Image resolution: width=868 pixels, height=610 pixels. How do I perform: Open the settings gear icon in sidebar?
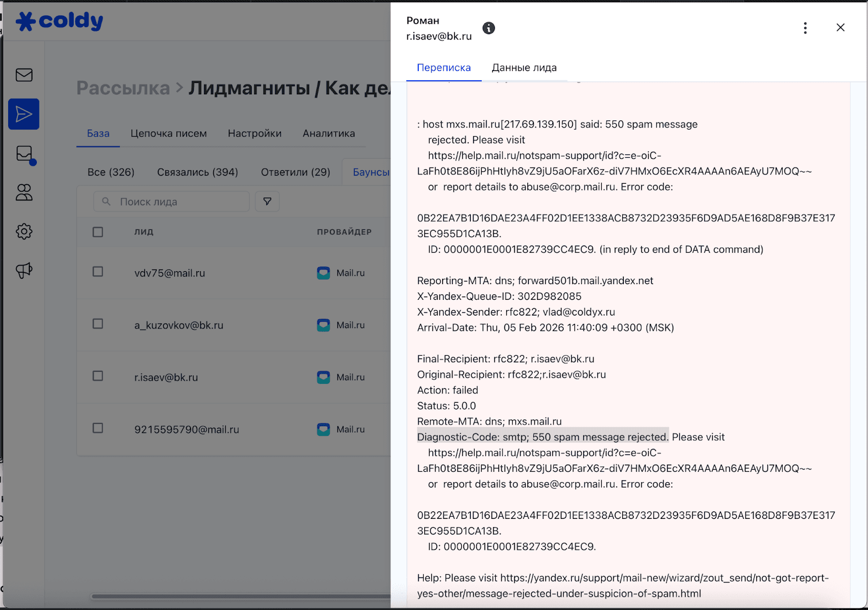[24, 232]
